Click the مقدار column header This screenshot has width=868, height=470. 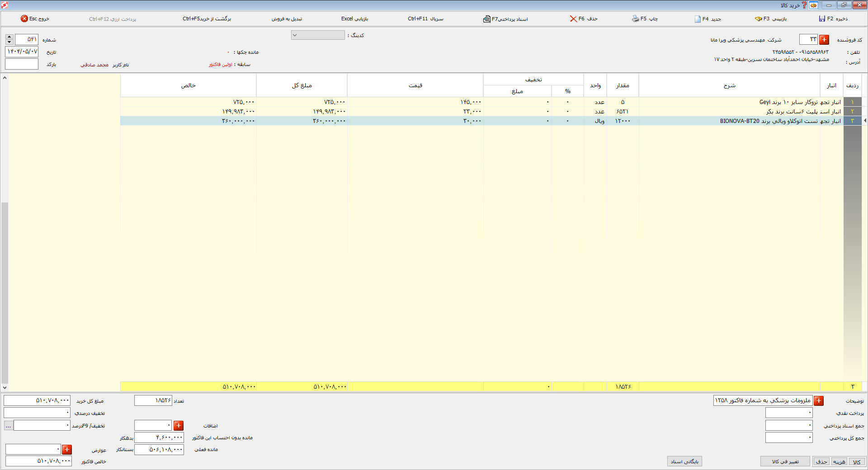pyautogui.click(x=623, y=85)
